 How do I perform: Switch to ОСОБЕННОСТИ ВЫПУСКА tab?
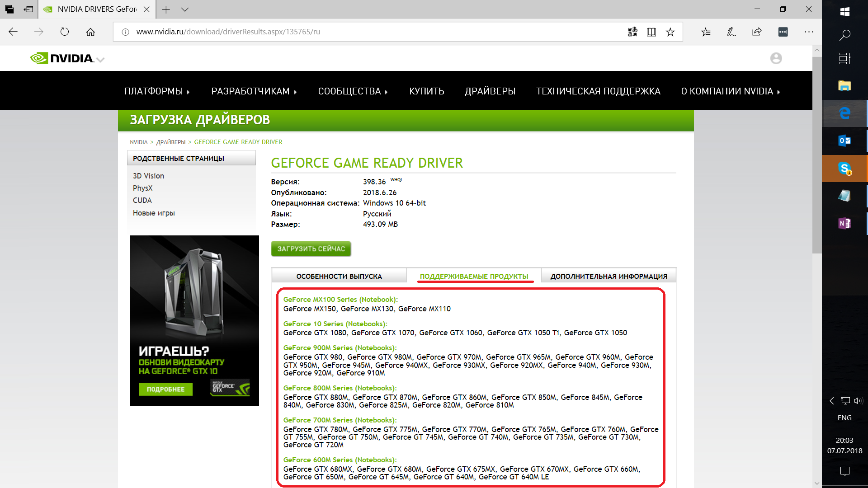(339, 276)
